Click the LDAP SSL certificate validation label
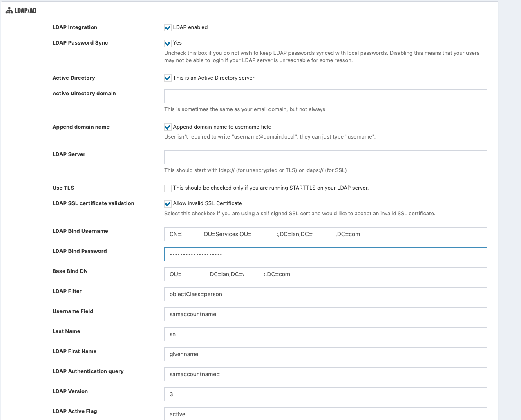 (x=93, y=203)
